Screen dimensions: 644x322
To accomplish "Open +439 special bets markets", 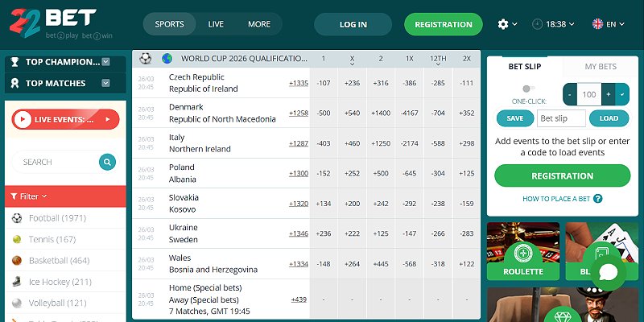I will point(299,299).
